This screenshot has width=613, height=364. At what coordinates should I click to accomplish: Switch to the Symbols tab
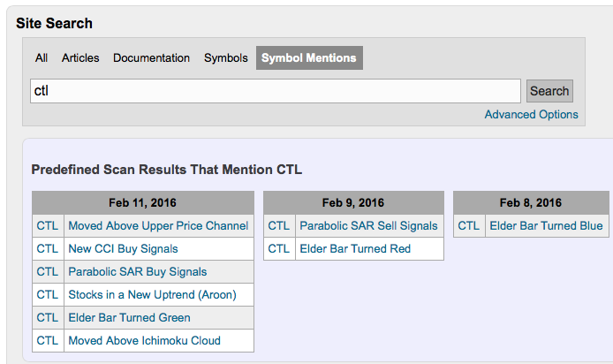(226, 58)
